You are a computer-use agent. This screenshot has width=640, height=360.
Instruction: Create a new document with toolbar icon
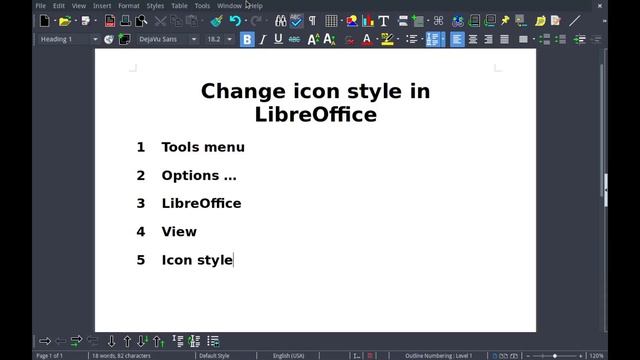(44, 21)
